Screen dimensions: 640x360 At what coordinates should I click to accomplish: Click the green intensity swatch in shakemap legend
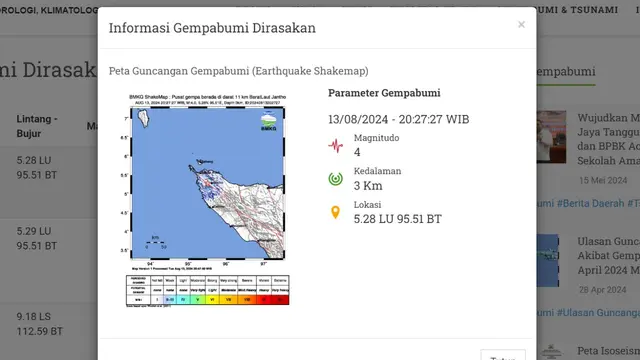point(198,300)
